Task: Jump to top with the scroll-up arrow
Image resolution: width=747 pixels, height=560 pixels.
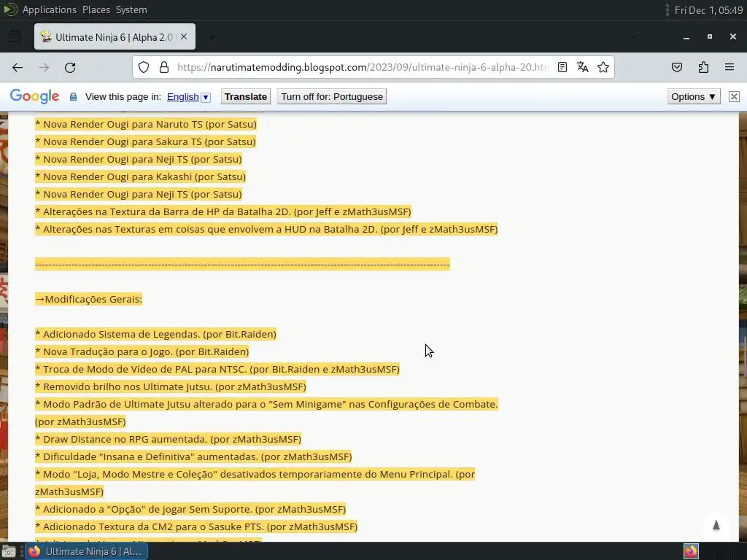Action: pyautogui.click(x=716, y=525)
